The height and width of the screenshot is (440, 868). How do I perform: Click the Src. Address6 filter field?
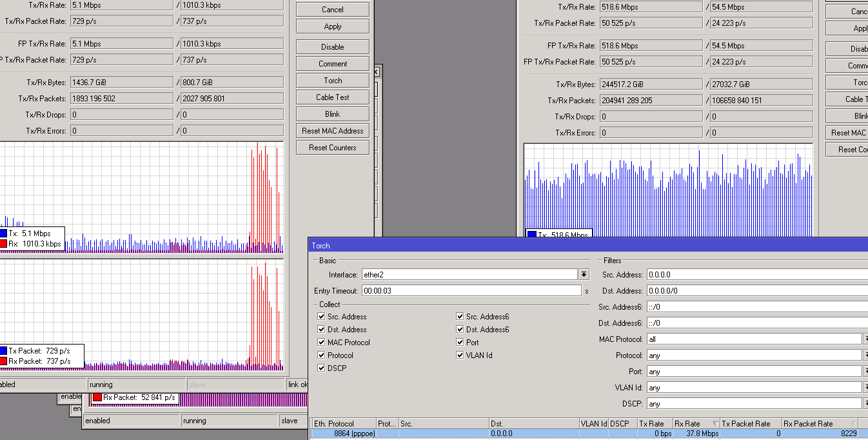(757, 307)
